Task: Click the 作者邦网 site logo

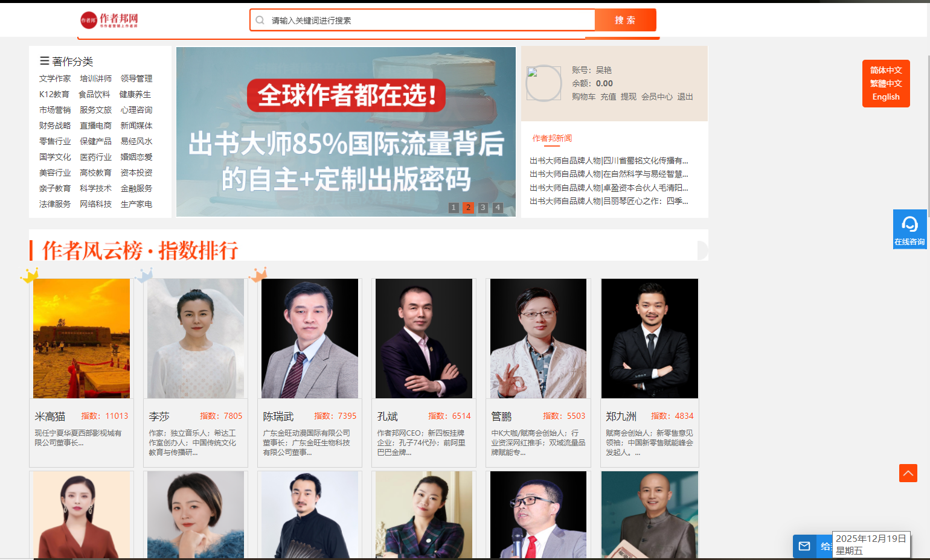Action: point(109,20)
